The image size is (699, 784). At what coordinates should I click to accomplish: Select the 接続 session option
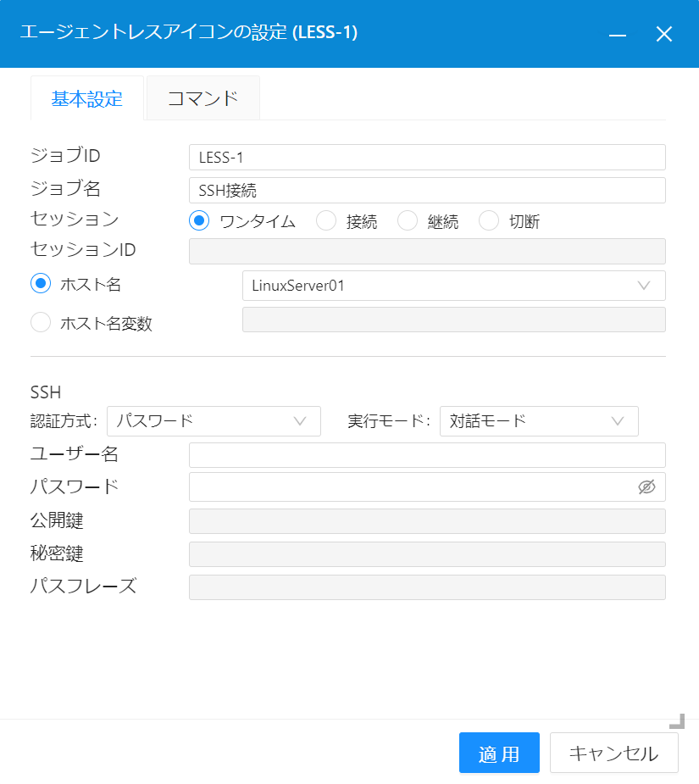[x=326, y=220]
